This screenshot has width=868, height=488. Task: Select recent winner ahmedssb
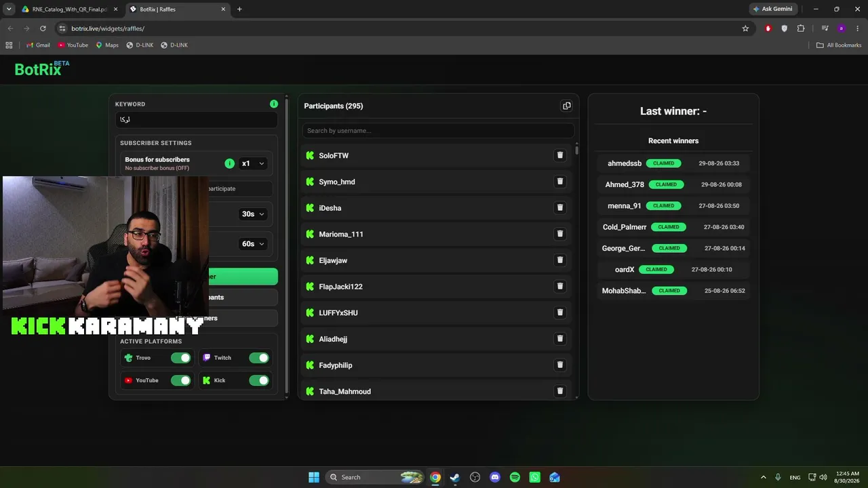pyautogui.click(x=625, y=163)
